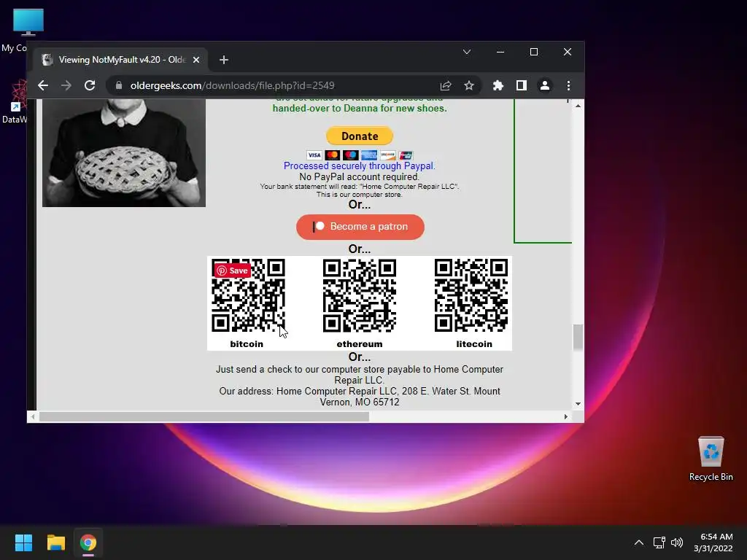
Task: Click the Mastercard logo
Action: click(x=332, y=155)
